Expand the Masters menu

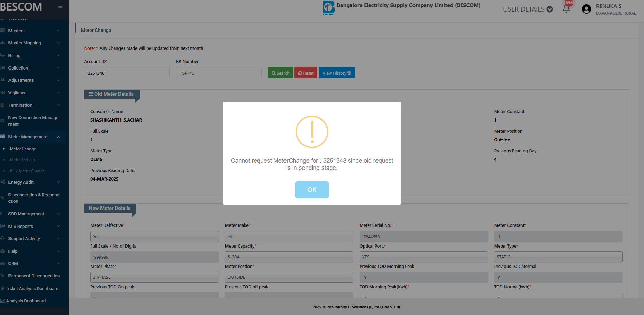coord(33,31)
